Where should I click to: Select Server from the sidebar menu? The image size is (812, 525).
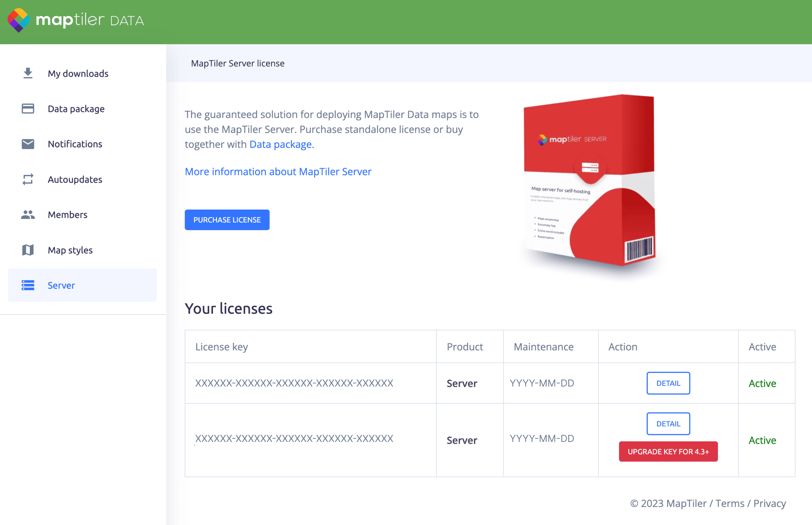tap(61, 285)
